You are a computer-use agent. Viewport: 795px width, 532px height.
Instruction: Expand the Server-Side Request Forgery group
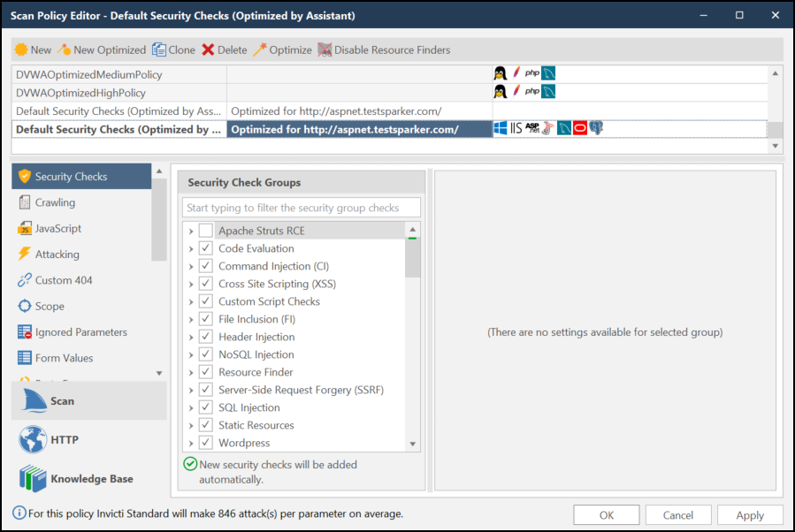click(191, 390)
